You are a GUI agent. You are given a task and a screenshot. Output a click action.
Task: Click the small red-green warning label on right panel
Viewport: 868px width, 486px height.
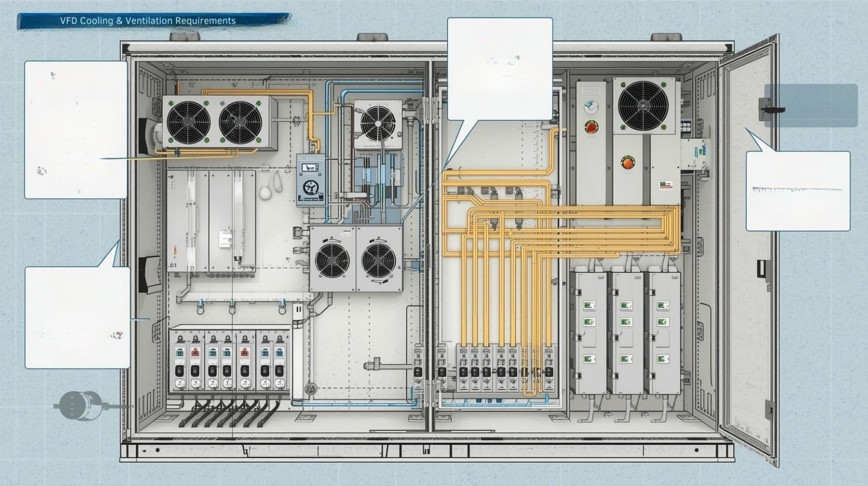click(665, 185)
